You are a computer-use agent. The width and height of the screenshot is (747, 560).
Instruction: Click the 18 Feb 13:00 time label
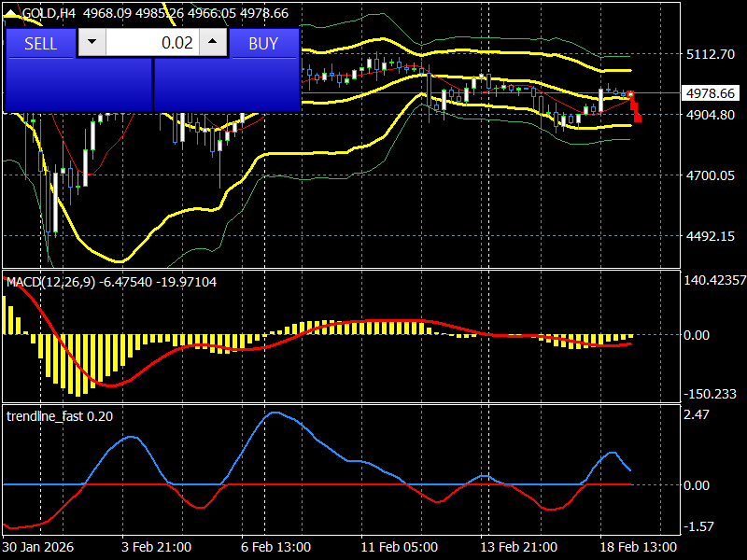[638, 547]
